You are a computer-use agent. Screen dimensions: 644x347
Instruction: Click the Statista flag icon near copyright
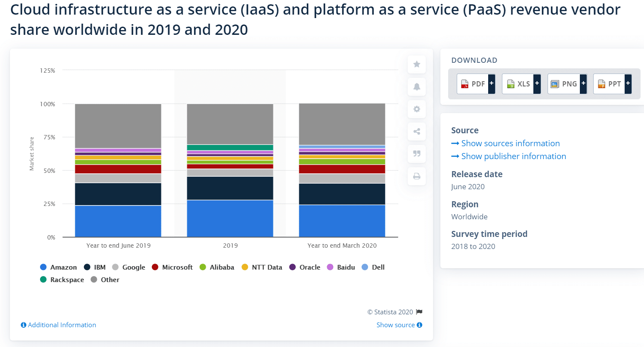point(419,312)
